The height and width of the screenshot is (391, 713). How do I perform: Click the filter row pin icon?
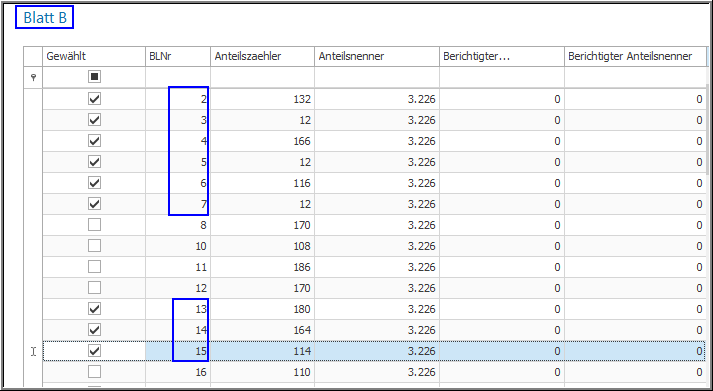tap(33, 77)
